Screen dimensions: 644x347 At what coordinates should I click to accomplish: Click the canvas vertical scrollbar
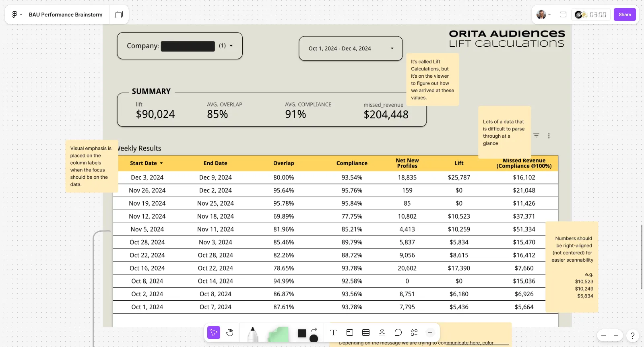[642, 257]
